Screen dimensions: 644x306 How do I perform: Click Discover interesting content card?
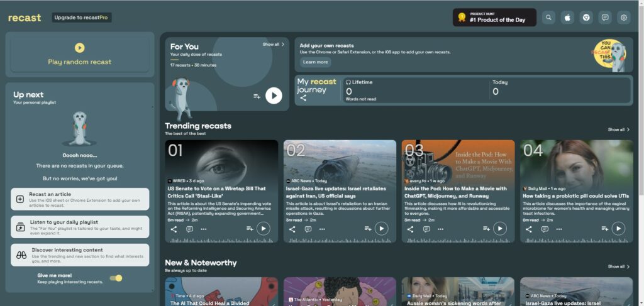80,254
